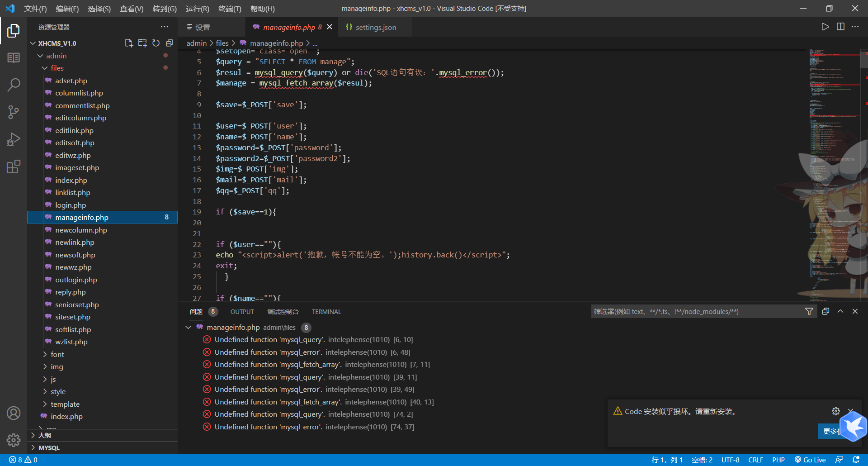Open siteset.php from file tree

[73, 317]
